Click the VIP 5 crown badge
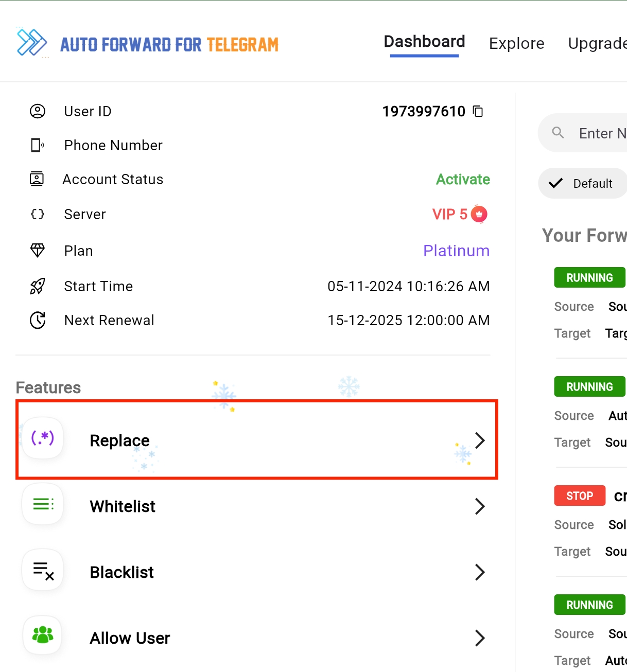This screenshot has height=672, width=627. tap(479, 214)
